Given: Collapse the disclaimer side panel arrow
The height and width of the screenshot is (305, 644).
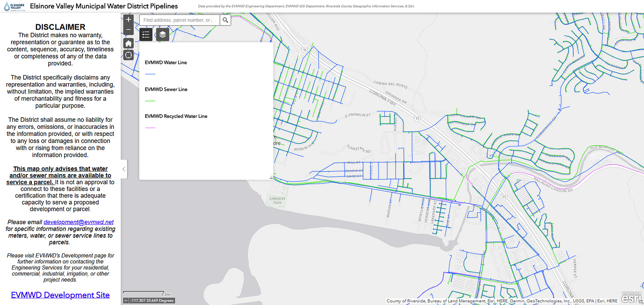Looking at the screenshot, I should 124,169.
